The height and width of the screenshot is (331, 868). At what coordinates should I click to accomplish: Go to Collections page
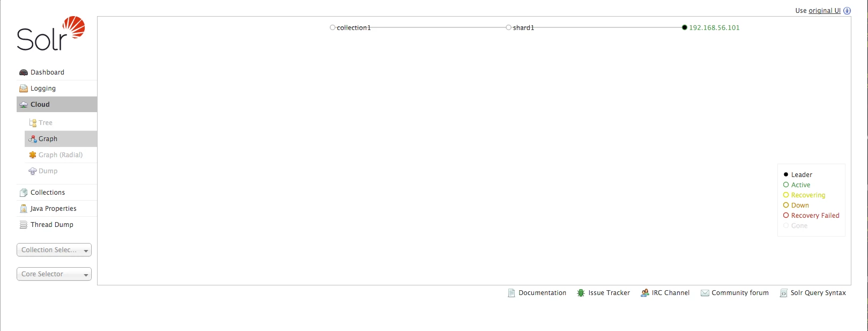pos(57,193)
